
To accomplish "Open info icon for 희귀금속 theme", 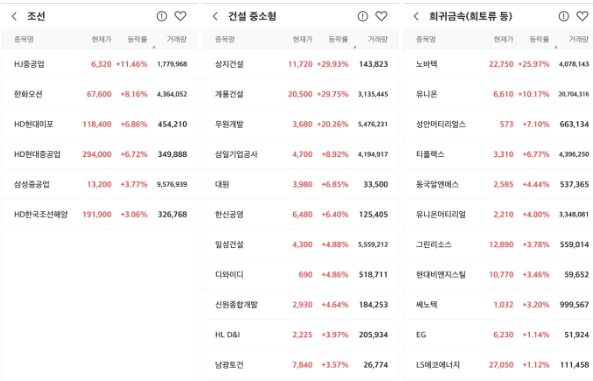I will [x=564, y=16].
